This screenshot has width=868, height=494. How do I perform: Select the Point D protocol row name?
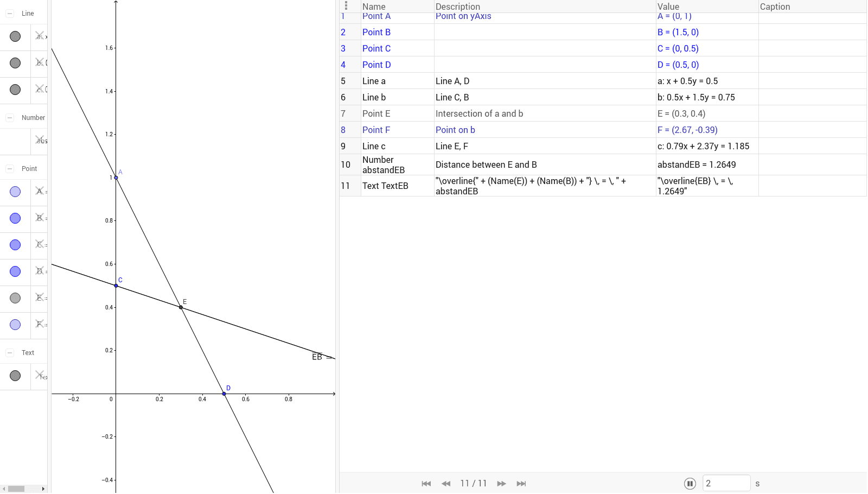376,65
